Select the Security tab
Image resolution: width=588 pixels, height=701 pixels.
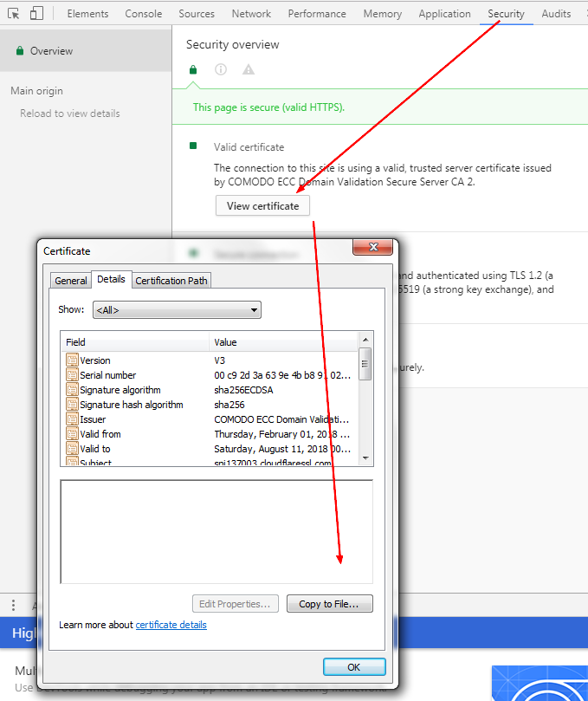tap(506, 14)
